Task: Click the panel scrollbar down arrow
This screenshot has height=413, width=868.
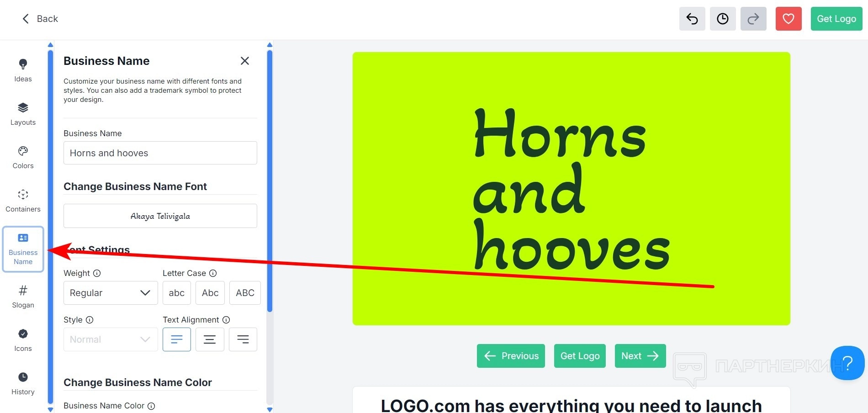Action: pos(270,410)
